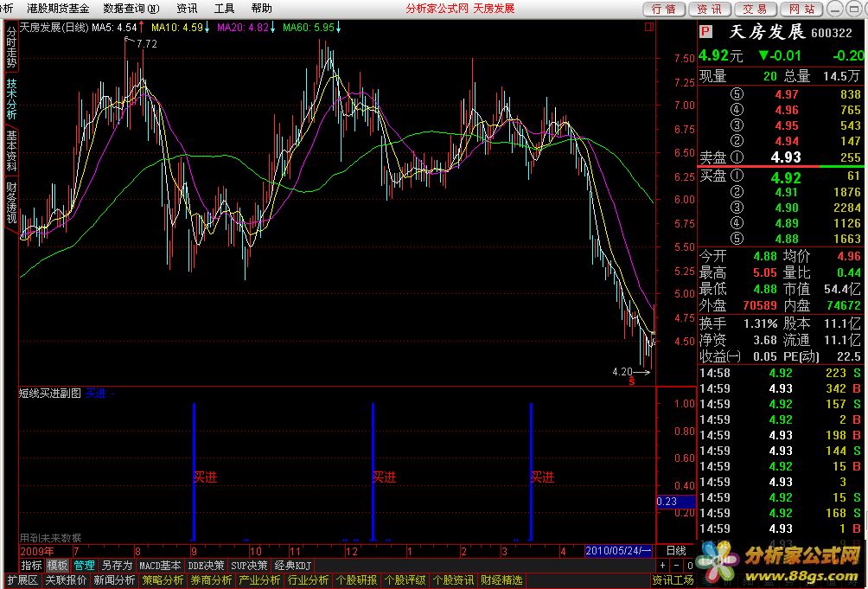
Task: Open the 策略分析 bottom tab
Action: pyautogui.click(x=163, y=579)
